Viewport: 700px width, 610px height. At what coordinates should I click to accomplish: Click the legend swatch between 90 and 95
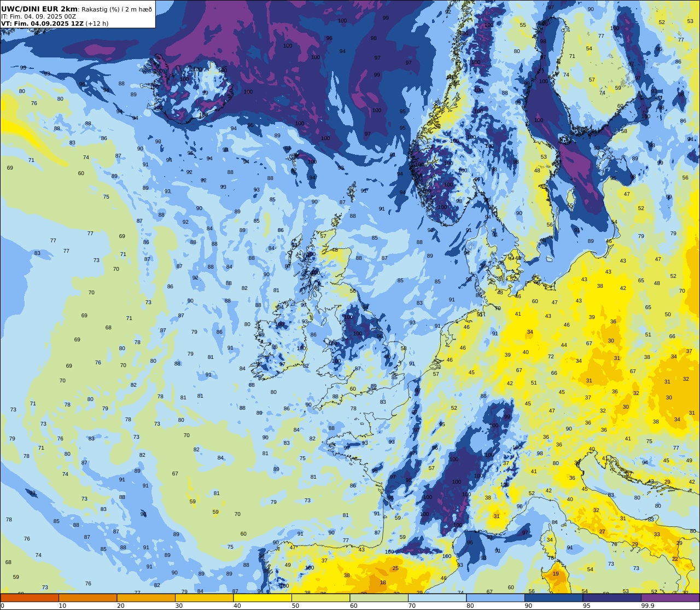point(553,598)
